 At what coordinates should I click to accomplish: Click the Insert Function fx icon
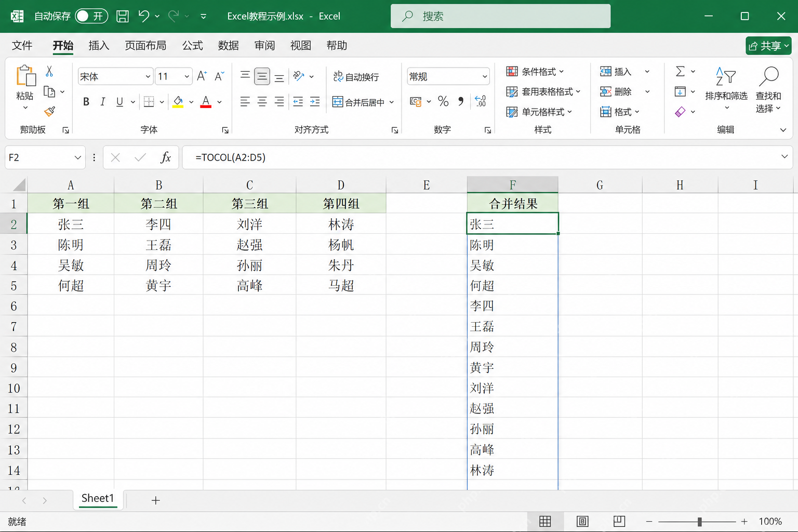[166, 157]
